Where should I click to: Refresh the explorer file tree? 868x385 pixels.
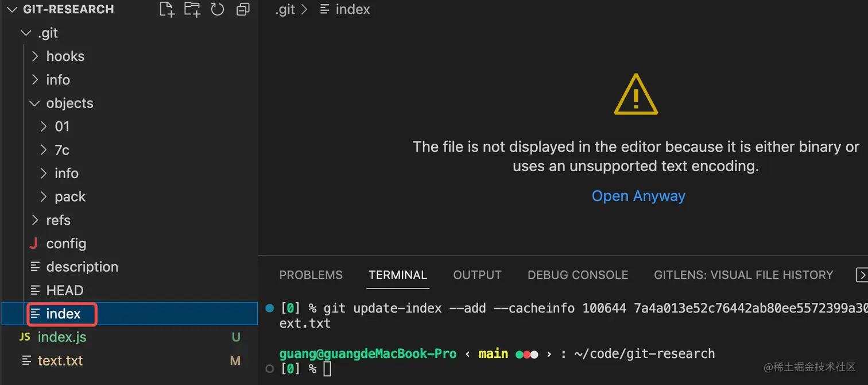pos(218,9)
